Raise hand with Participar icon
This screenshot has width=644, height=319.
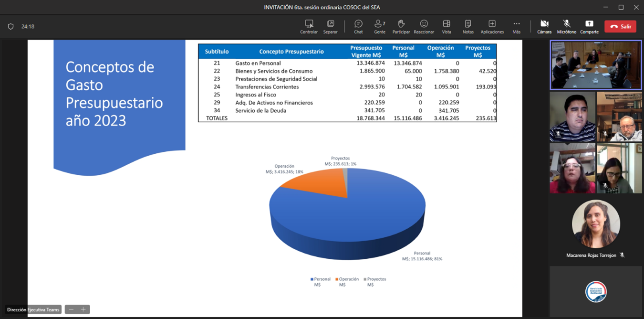401,26
